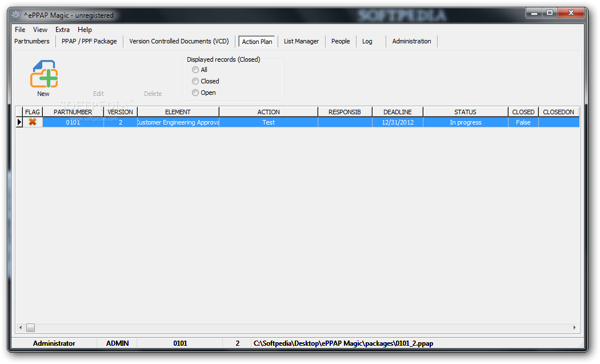The width and height of the screenshot is (600, 364).
Task: Click the ADMIN status bar entry
Action: [x=117, y=343]
